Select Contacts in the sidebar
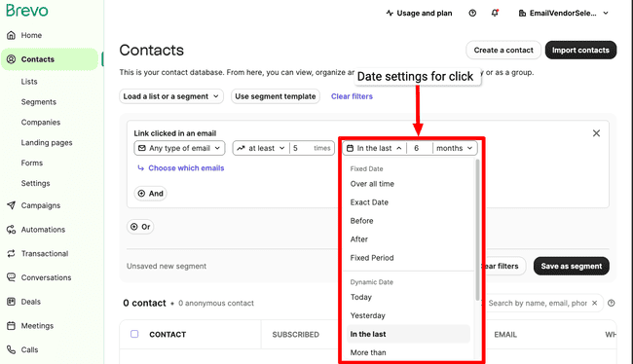This screenshot has width=633, height=364. pos(50,59)
